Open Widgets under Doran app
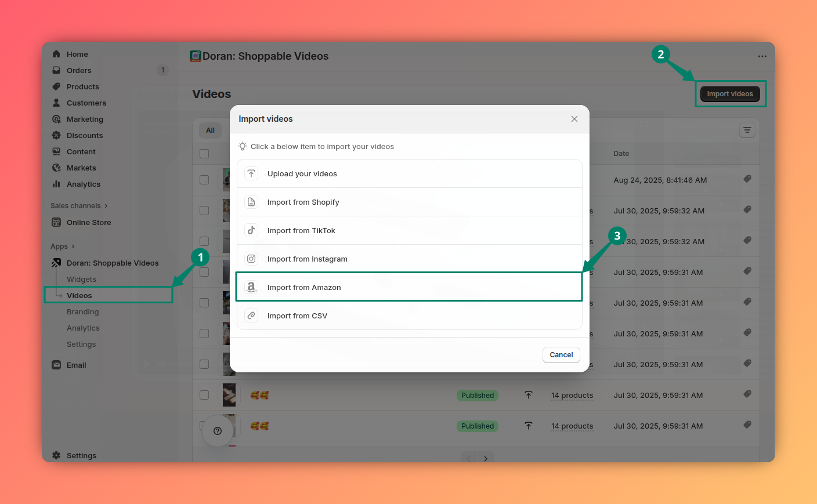The width and height of the screenshot is (817, 504). [81, 279]
